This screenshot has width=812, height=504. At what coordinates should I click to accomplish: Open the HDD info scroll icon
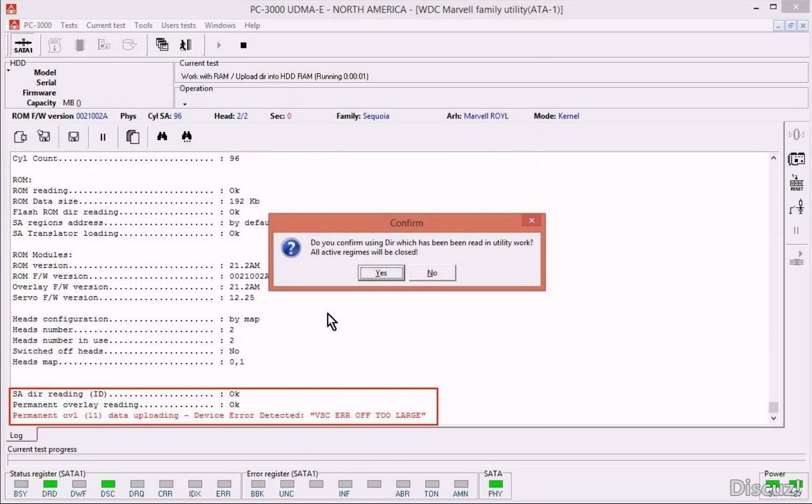tap(55, 45)
